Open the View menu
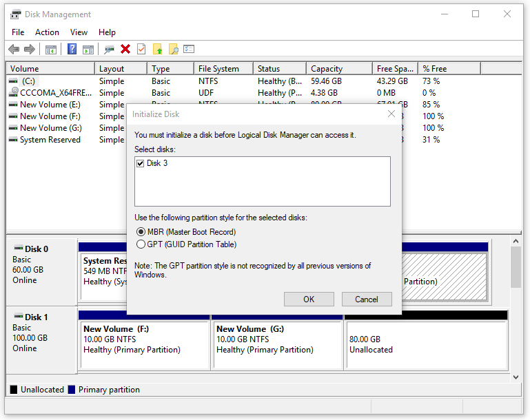The width and height of the screenshot is (530, 420). tap(79, 32)
